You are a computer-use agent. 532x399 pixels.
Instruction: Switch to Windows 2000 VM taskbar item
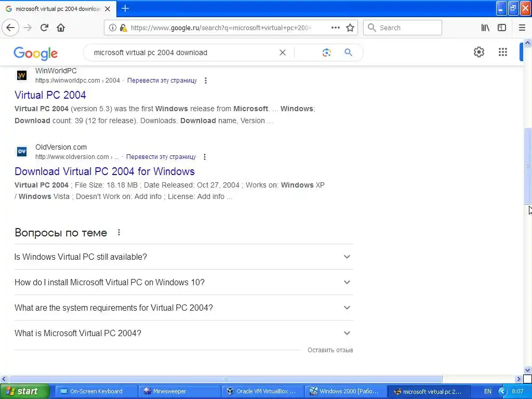click(x=345, y=392)
